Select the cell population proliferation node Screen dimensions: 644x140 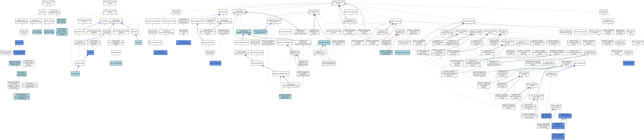pyautogui.click(x=400, y=32)
